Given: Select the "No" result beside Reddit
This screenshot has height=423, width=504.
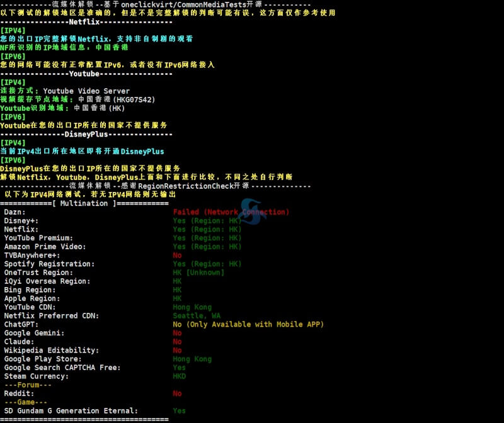Looking at the screenshot, I should 177,393.
